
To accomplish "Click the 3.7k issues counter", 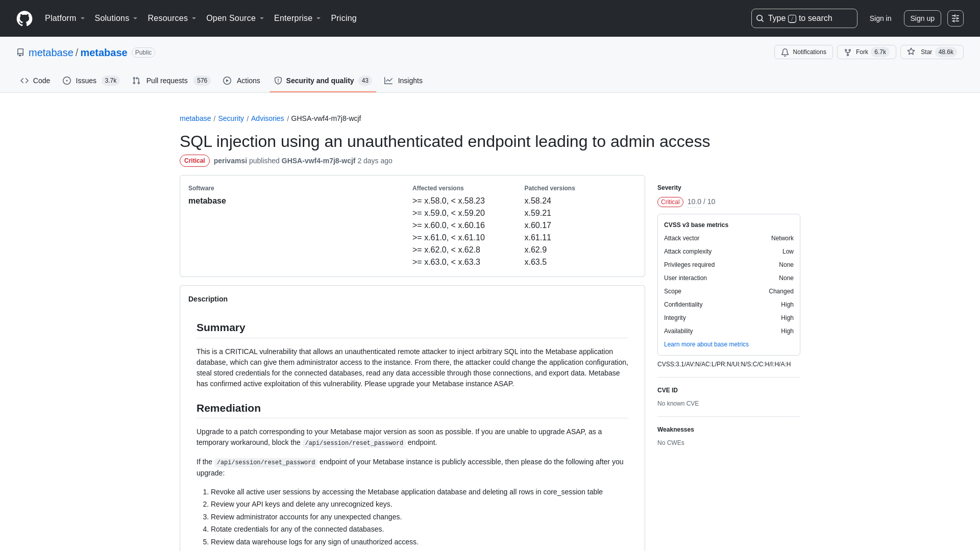I will coord(111,81).
